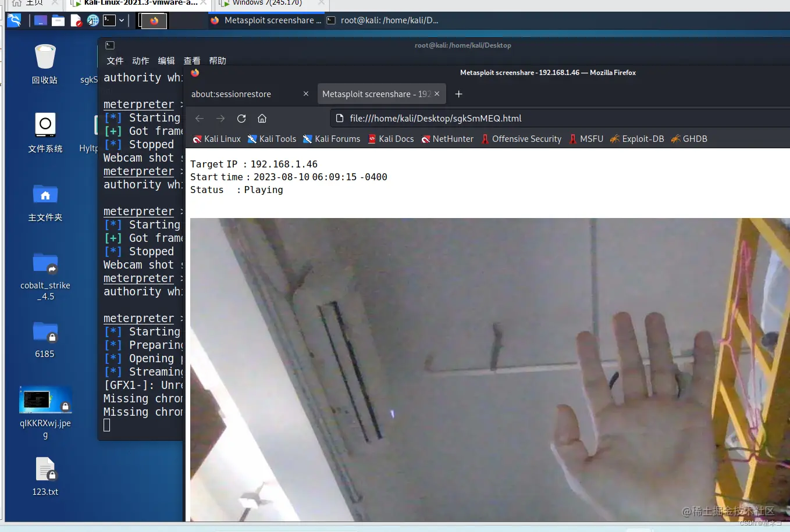Open the 文件系统 desktop icon

[45, 133]
